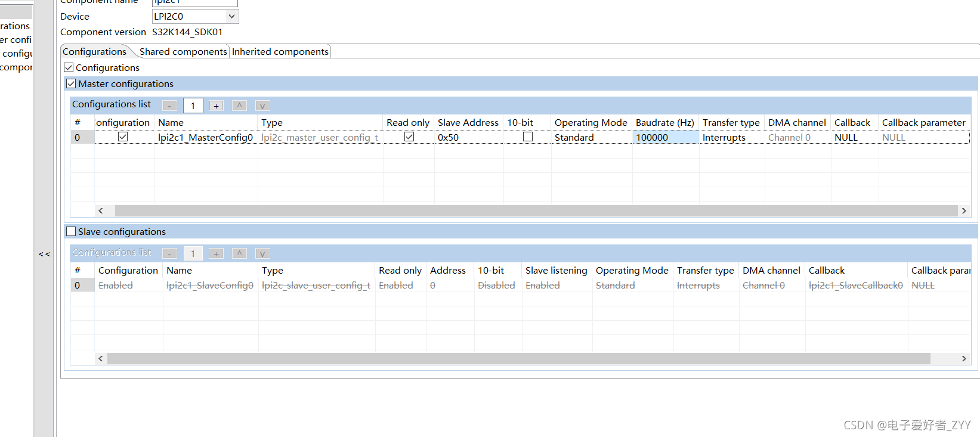
Task: Click scroll right arrow of slave table
Action: 964,358
